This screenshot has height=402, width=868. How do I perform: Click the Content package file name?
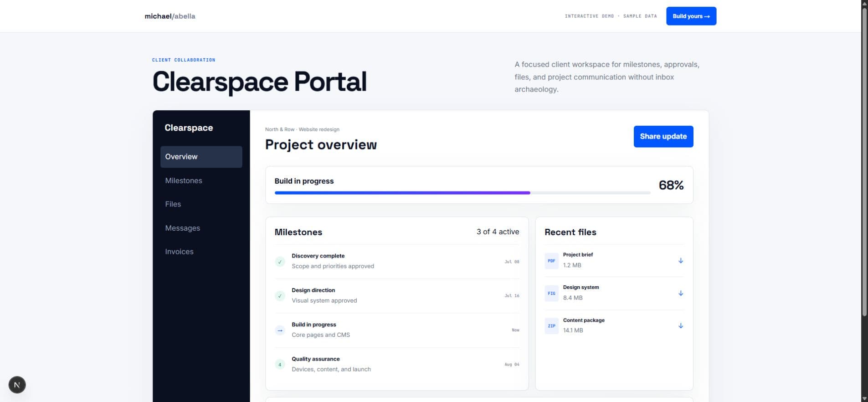point(583,320)
